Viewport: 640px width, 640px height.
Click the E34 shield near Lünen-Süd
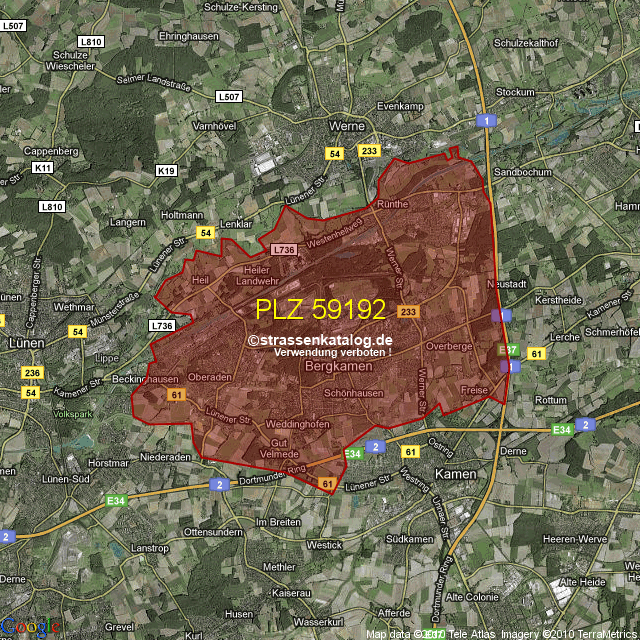[117, 500]
